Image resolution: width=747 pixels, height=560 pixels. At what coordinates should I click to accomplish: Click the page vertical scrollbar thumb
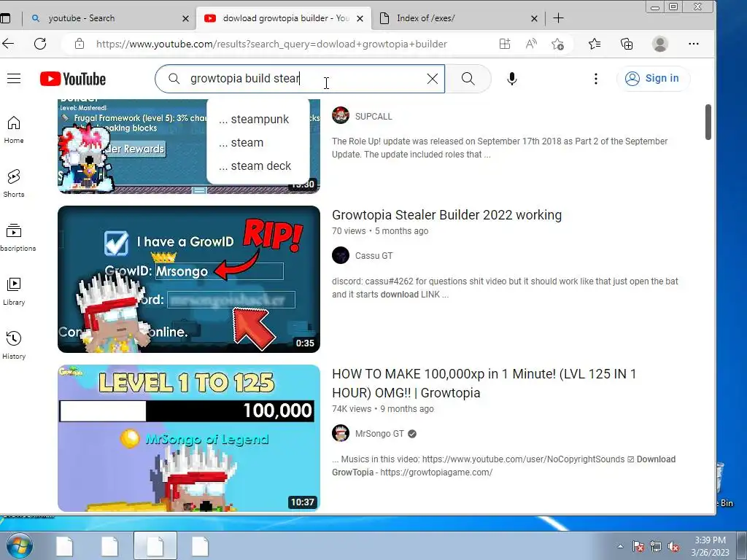pos(708,122)
